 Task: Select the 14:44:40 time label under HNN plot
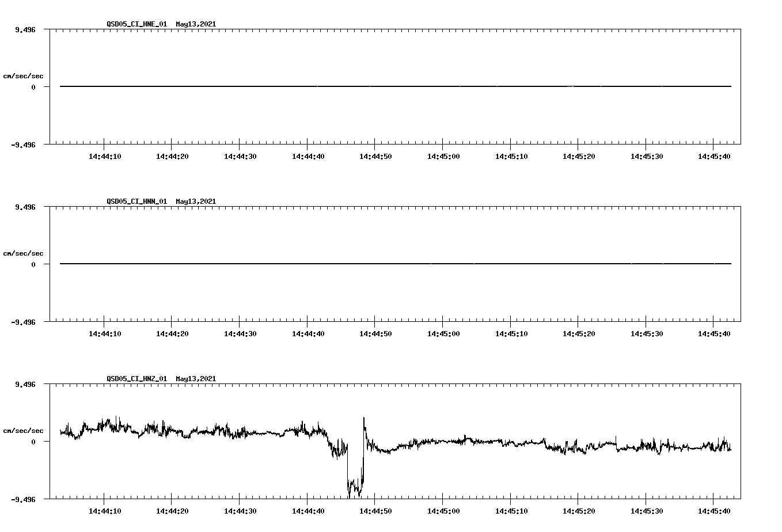[x=308, y=334]
